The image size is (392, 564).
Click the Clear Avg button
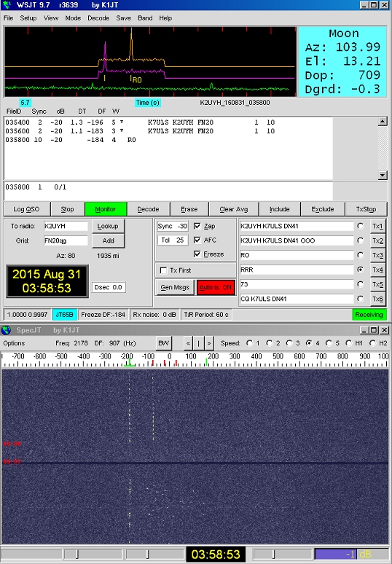[234, 209]
